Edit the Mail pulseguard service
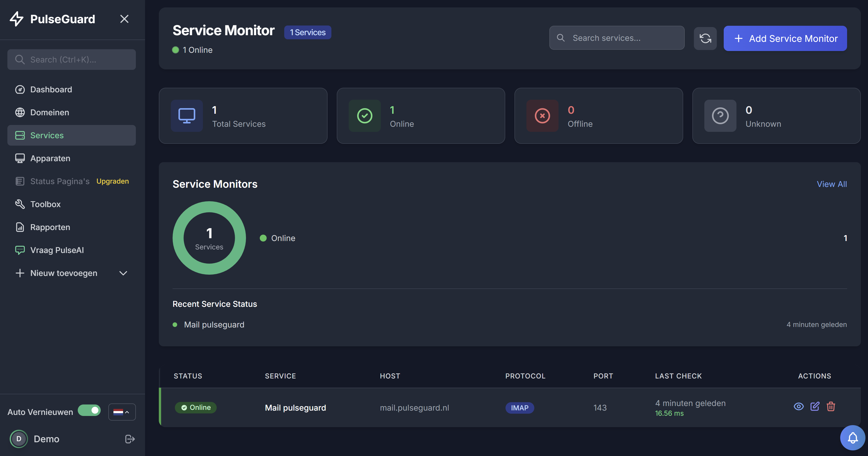 tap(815, 407)
